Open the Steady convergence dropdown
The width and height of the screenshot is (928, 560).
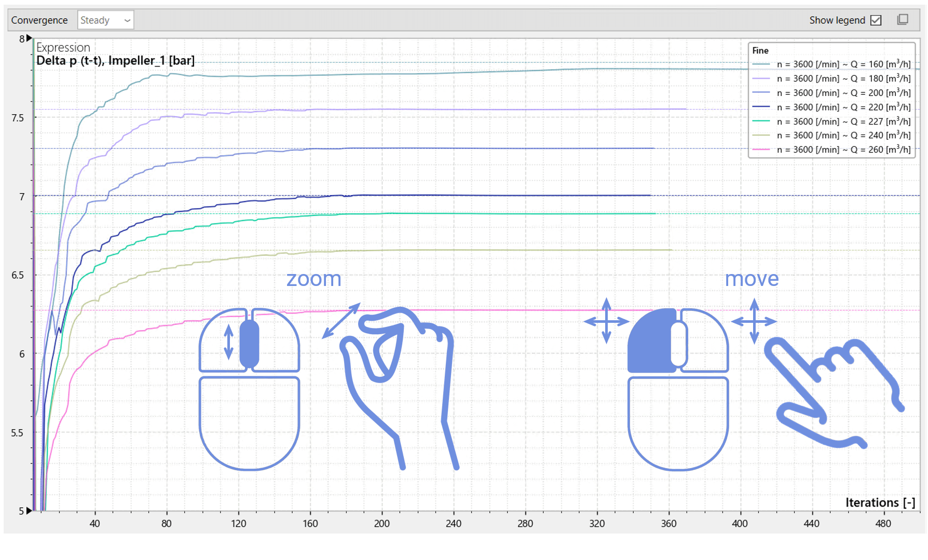pos(105,20)
